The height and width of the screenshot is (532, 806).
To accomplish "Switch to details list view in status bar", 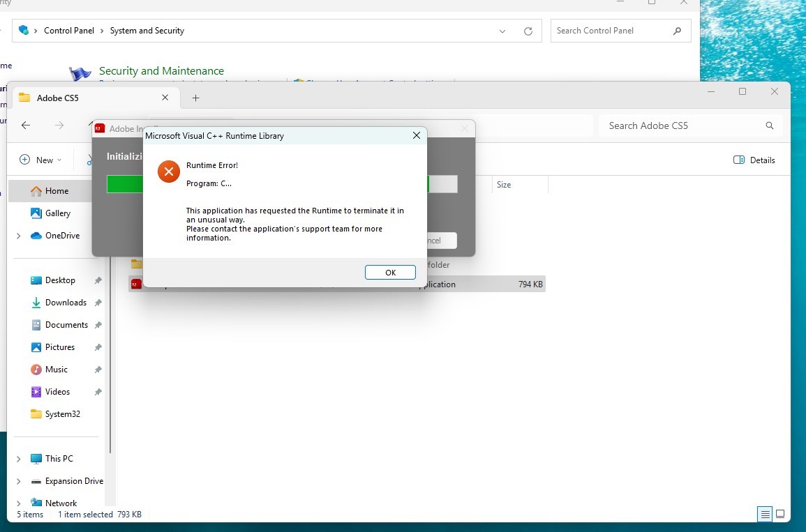I will (765, 514).
